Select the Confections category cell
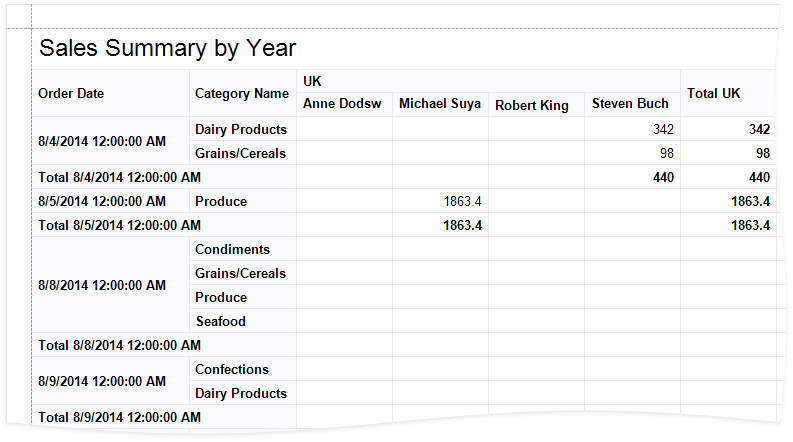 click(x=232, y=370)
